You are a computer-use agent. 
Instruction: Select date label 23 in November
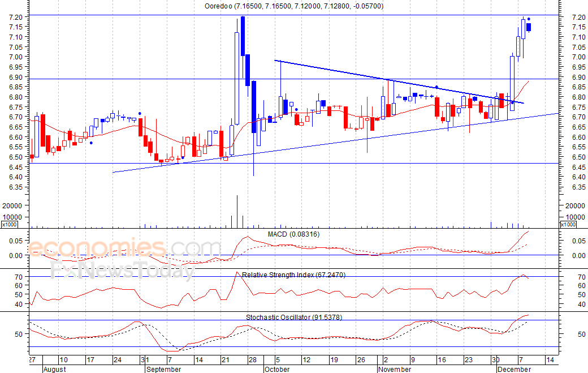469,359
